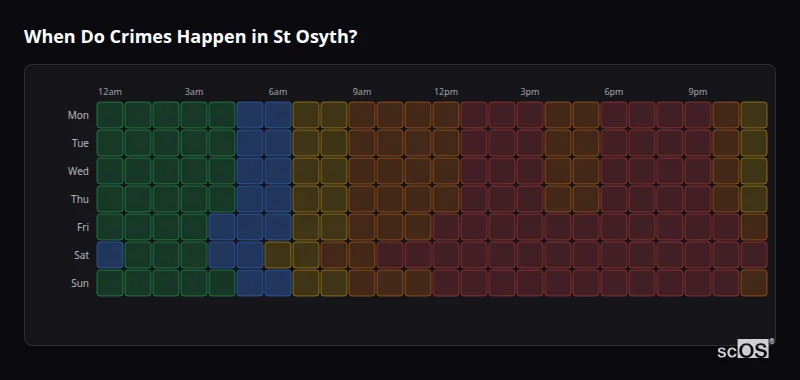Choose the Monday 12pm heatmap cell
Viewport: 800px width, 380px height.
pos(446,115)
